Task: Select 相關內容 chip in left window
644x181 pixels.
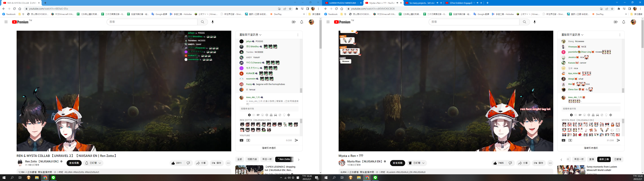Action: point(252,159)
